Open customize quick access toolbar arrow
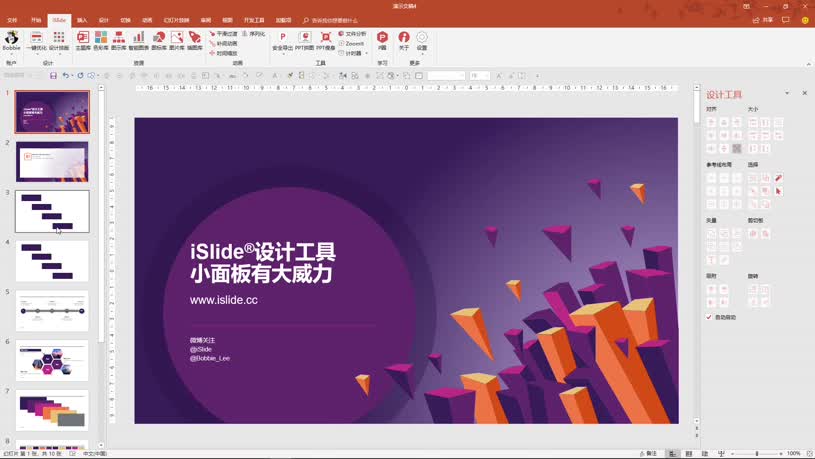The width and height of the screenshot is (815, 459). pos(537,76)
